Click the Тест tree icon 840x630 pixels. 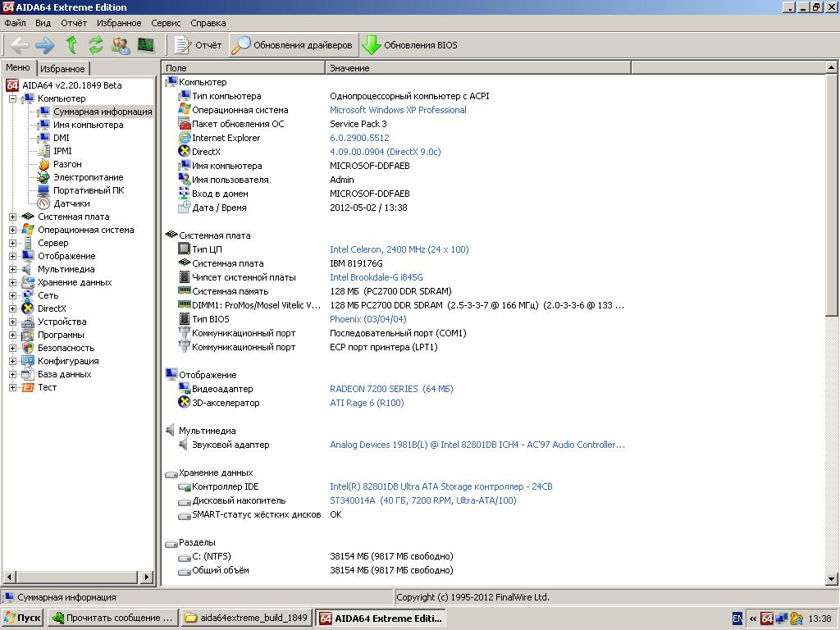click(x=28, y=387)
